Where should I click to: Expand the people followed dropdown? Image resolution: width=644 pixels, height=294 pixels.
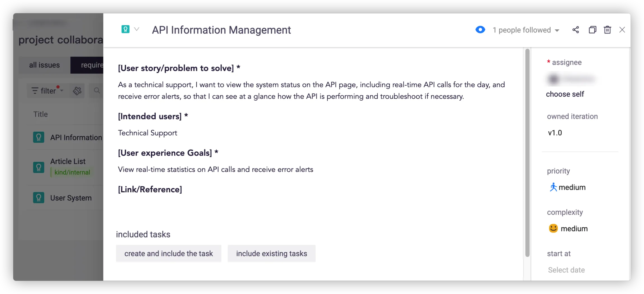pyautogui.click(x=557, y=30)
